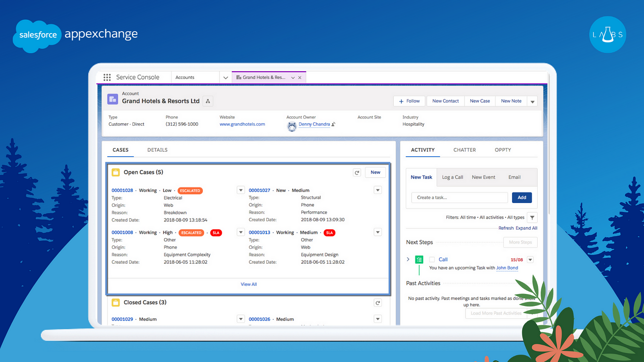Click the New Case button
The height and width of the screenshot is (362, 644).
(480, 101)
